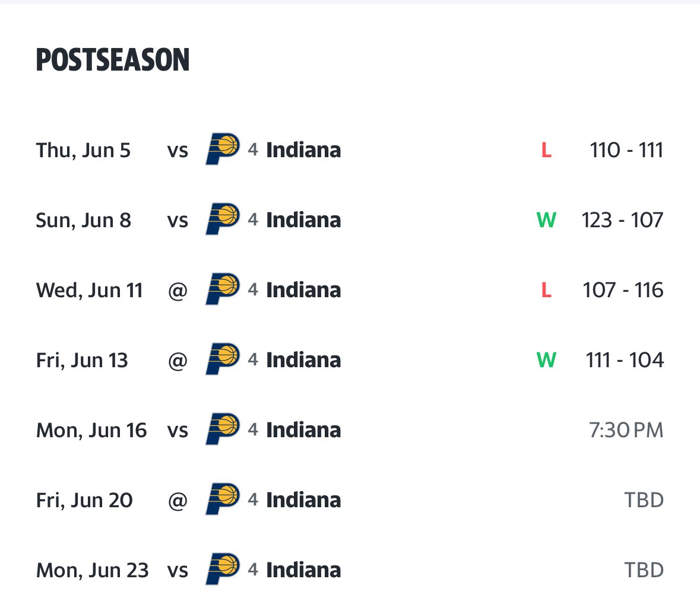This screenshot has height=598, width=700.
Task: View the 107 - 116 loss score details
Action: pos(623,290)
